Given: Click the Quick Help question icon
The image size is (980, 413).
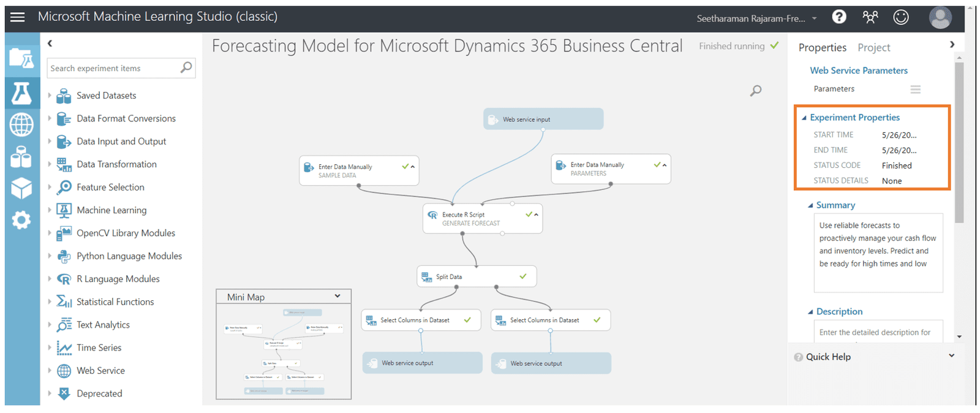Looking at the screenshot, I should click(798, 357).
